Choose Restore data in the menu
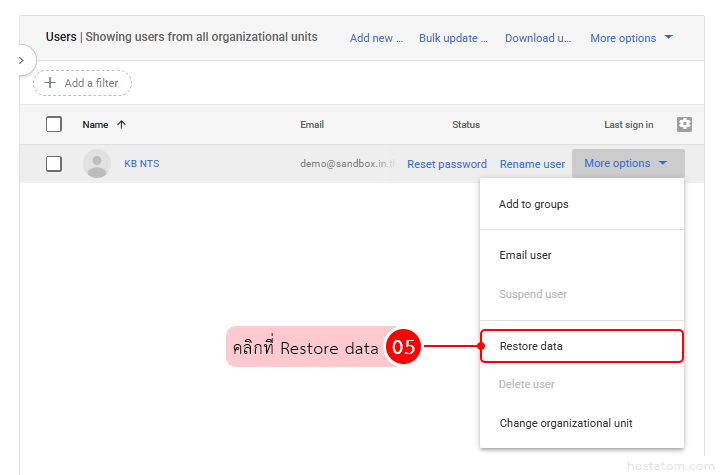The image size is (720, 475). (582, 346)
